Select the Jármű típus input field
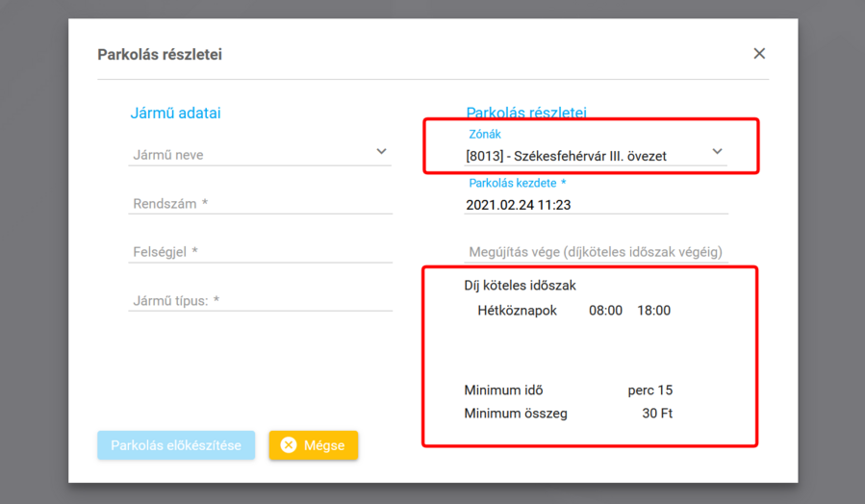 click(x=260, y=301)
